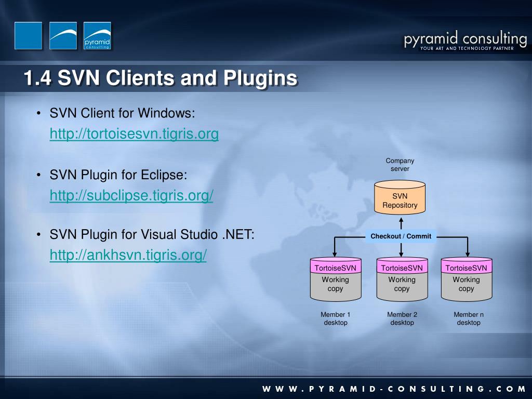This screenshot has height=399, width=532.
Task: Click the TortoiseSVN cylinder above Member n desktop
Action: pos(467,279)
